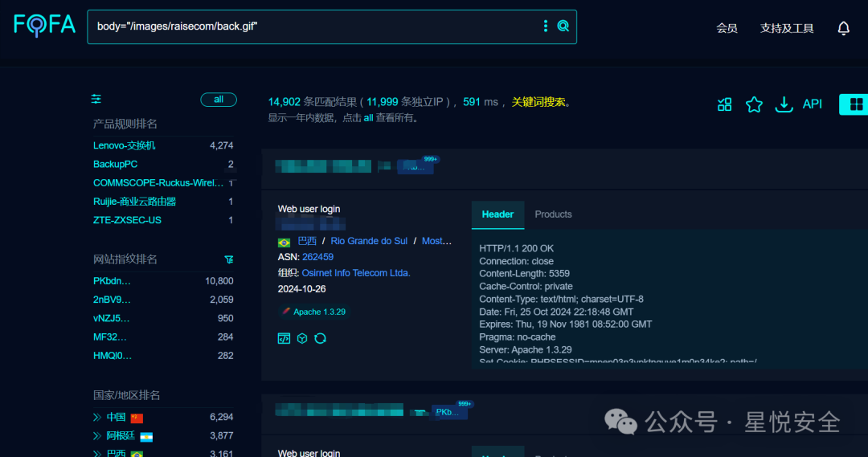Run the search with magnifier icon
The height and width of the screenshot is (457, 868).
click(x=563, y=26)
